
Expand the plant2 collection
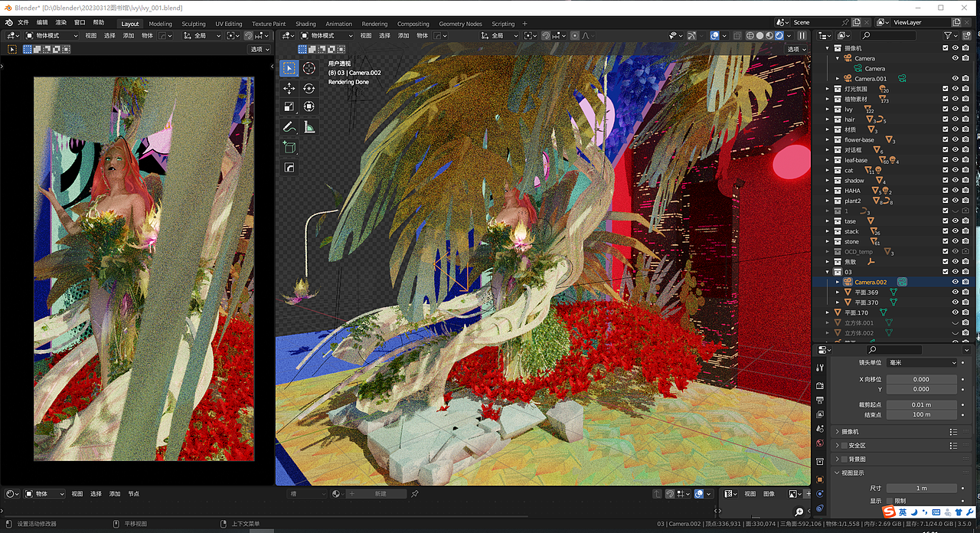[828, 201]
